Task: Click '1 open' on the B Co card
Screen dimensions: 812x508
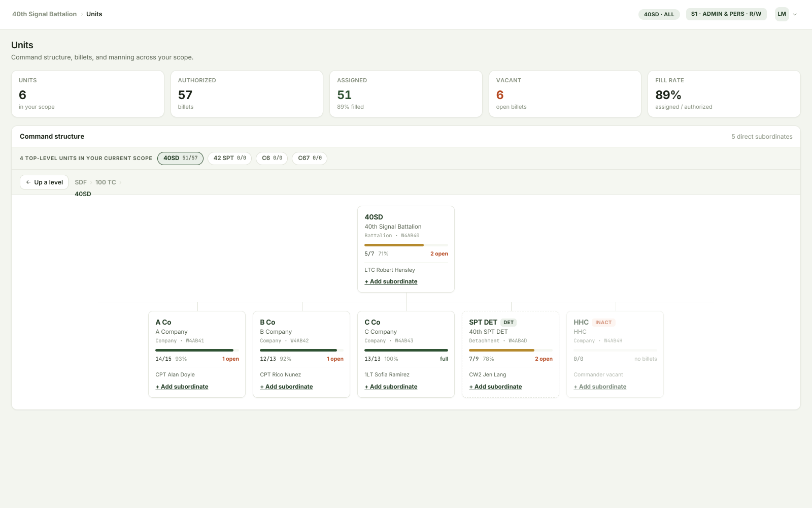Action: [335, 359]
